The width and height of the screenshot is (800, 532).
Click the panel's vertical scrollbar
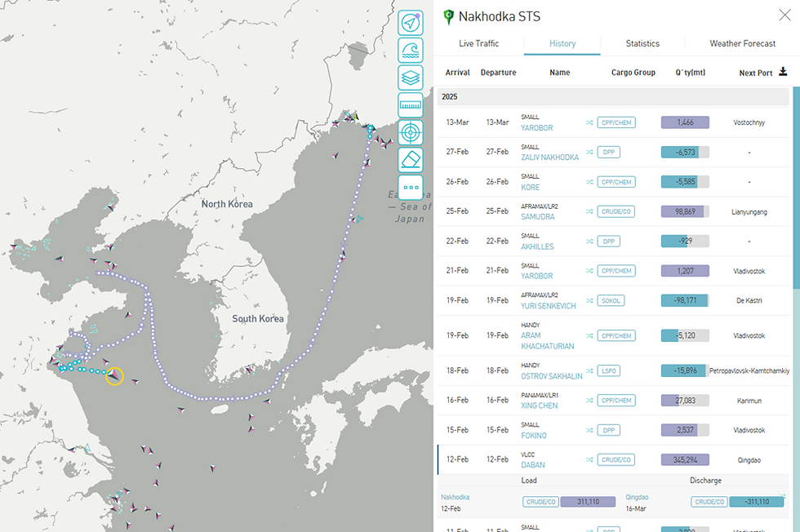[796, 188]
